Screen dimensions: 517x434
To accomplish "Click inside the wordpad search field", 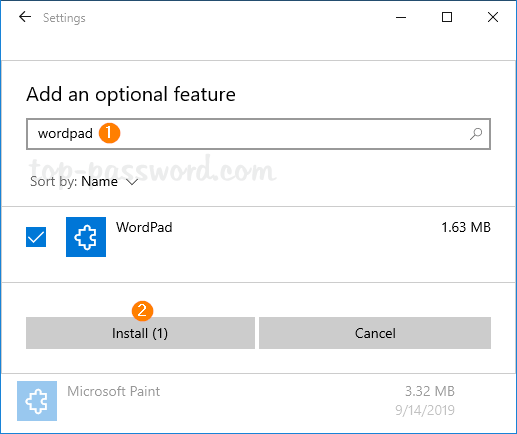I will [x=258, y=134].
